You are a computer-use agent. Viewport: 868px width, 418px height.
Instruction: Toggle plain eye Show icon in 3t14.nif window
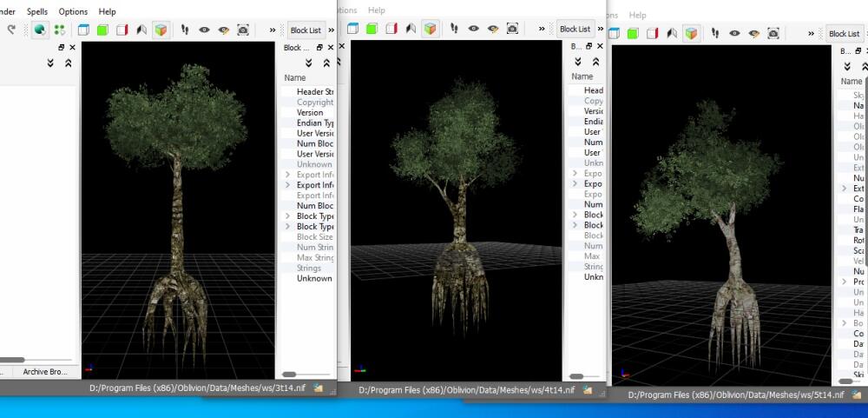[204, 30]
